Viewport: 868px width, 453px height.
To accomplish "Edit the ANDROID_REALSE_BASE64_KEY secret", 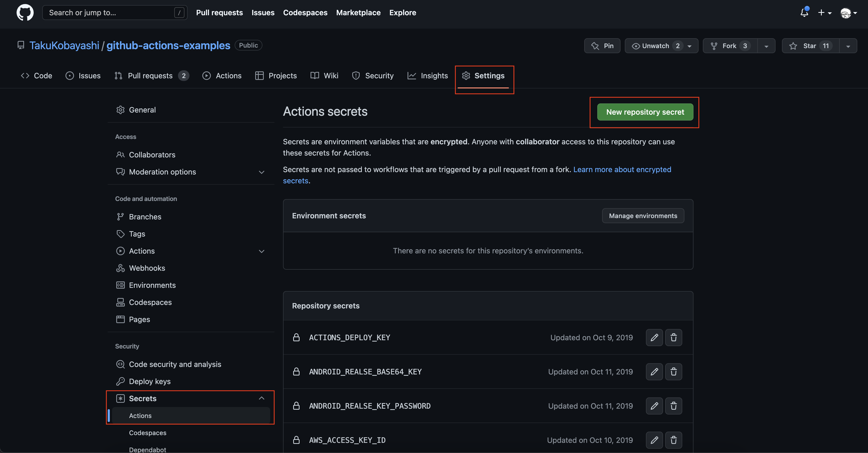I will pos(654,371).
